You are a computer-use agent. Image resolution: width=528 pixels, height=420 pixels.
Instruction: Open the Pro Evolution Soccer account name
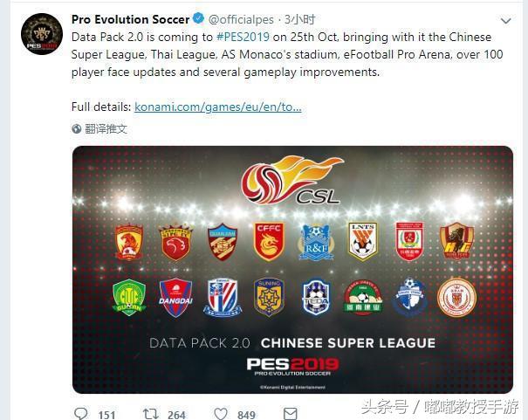point(130,19)
